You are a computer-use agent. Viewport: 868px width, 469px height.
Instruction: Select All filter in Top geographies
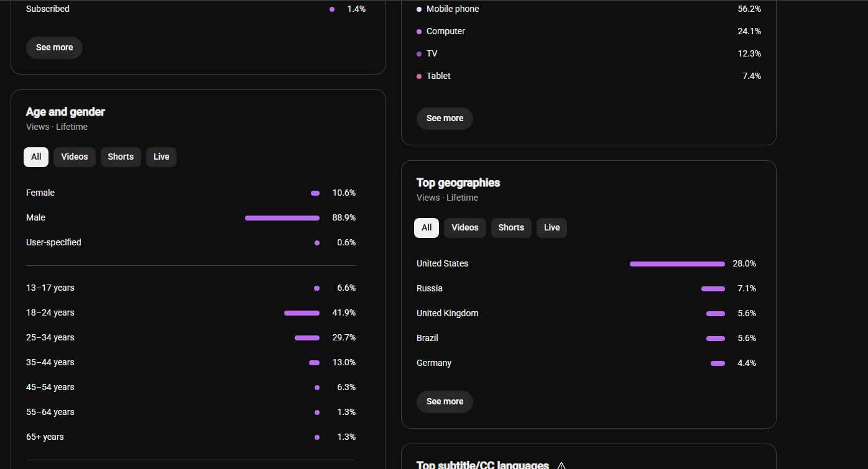427,228
